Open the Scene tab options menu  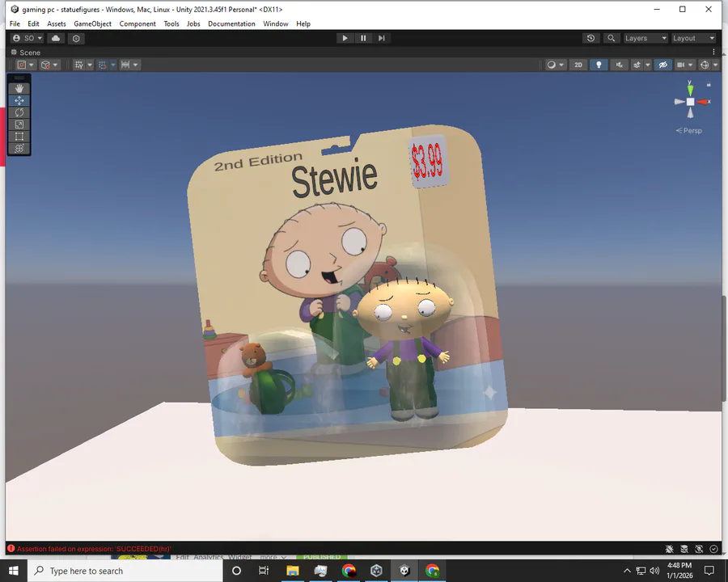click(713, 52)
